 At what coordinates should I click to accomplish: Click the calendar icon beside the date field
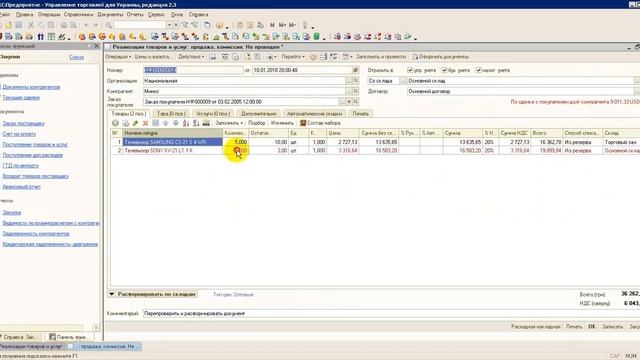click(356, 70)
